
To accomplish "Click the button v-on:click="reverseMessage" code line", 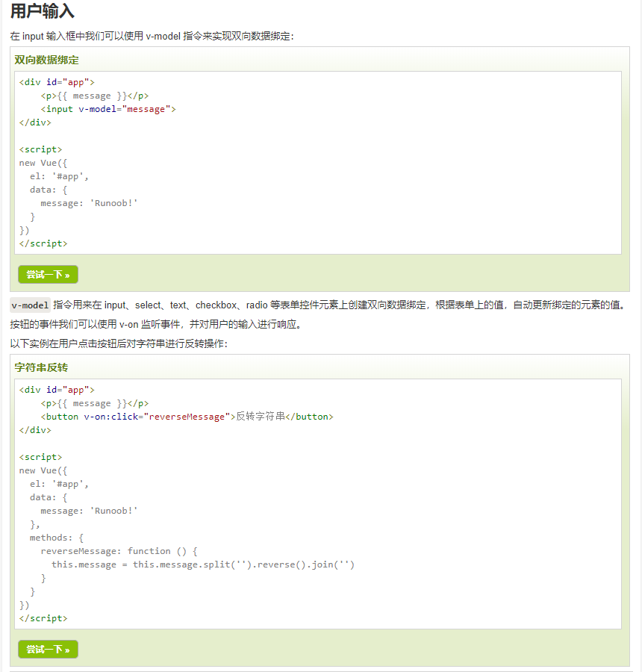I will pos(187,417).
